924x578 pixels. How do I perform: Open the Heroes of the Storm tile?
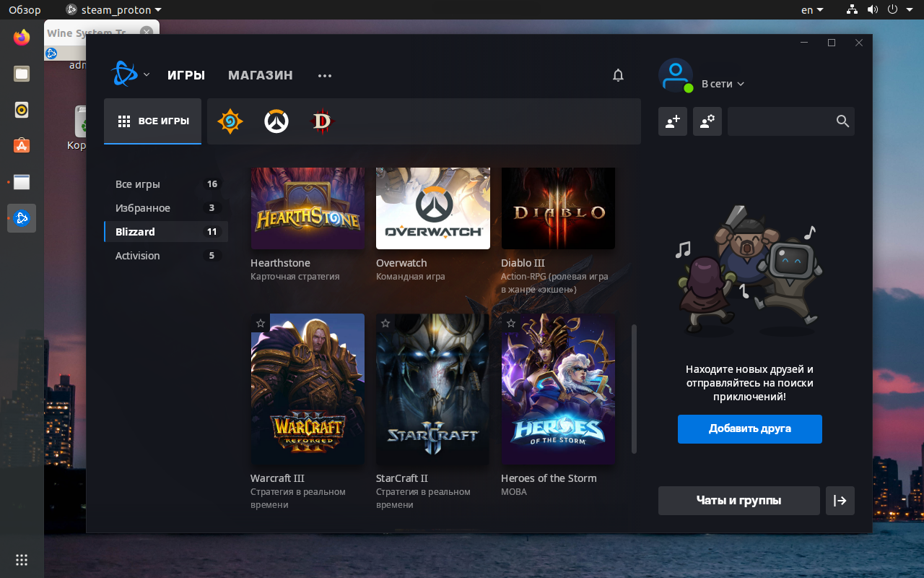(x=558, y=389)
